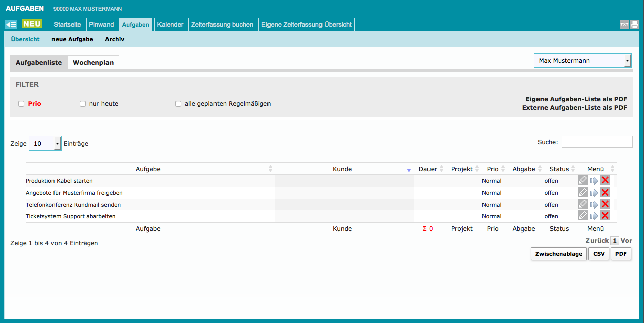Viewport: 644px width, 323px height.
Task: Edit the 'Produktion Kabel starten' task
Action: coord(583,180)
